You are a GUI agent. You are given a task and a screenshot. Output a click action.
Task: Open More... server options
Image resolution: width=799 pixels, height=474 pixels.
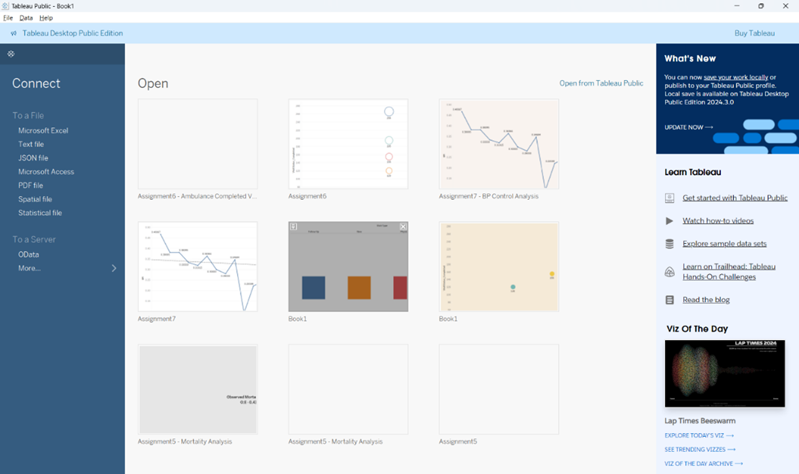click(x=30, y=268)
